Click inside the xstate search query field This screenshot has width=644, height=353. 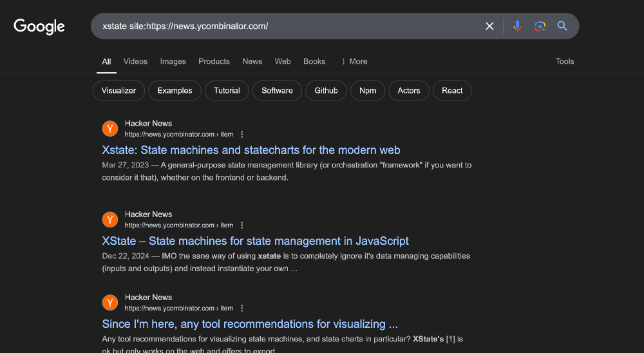(x=290, y=26)
